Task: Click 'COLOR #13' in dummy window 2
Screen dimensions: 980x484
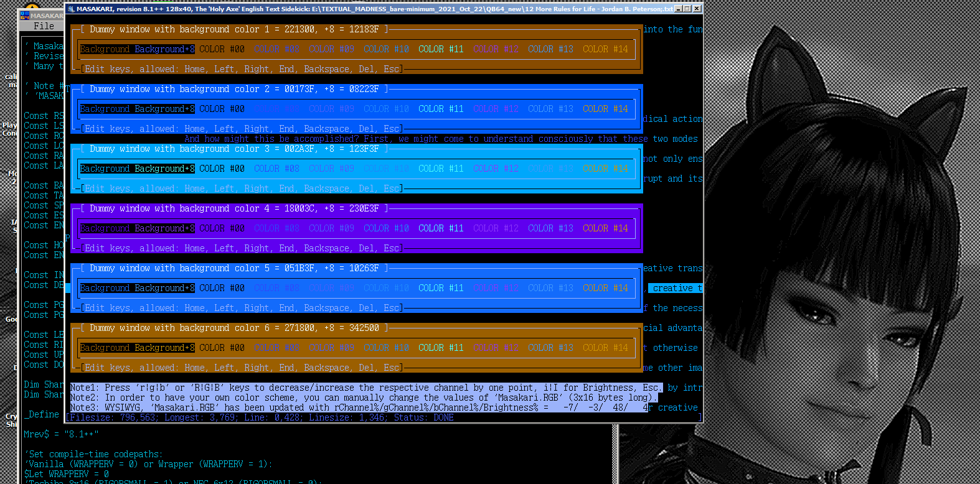Action: tap(550, 109)
